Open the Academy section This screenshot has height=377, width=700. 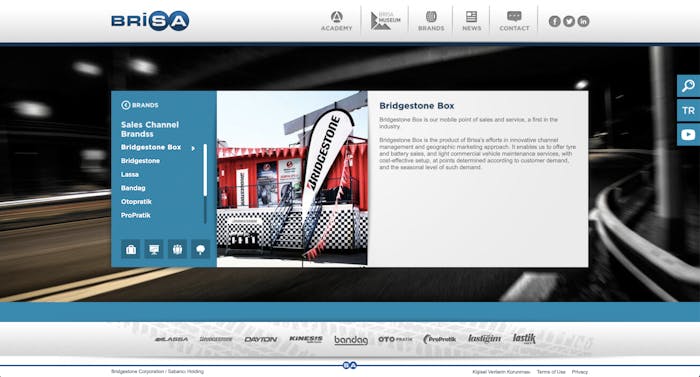[x=337, y=21]
